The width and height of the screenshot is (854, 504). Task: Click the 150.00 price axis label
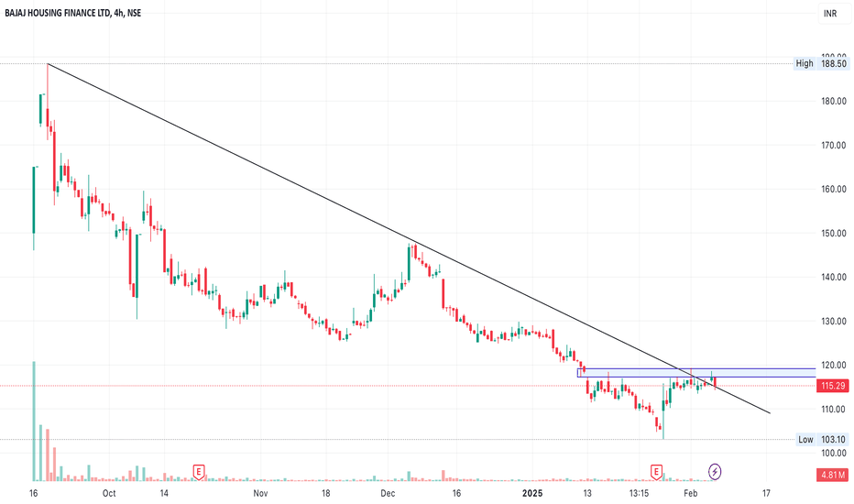click(x=833, y=233)
